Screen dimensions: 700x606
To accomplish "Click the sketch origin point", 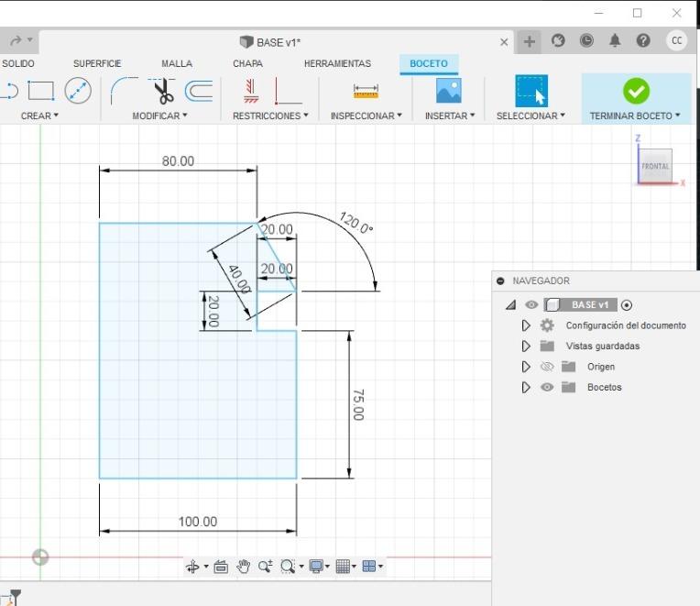I will pos(40,556).
